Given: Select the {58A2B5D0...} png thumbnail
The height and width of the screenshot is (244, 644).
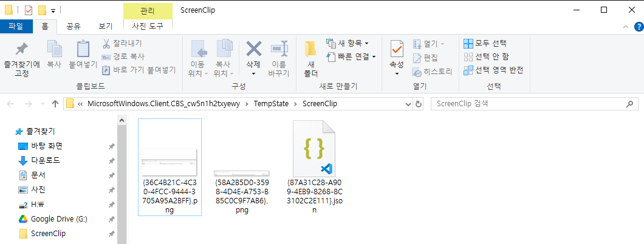Looking at the screenshot, I should tap(241, 172).
